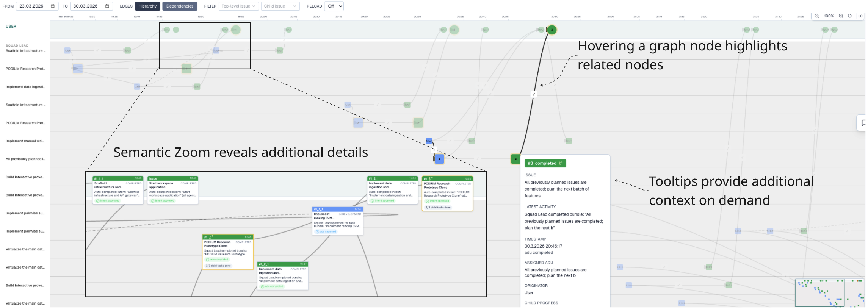
Task: Click the zoom out magnifier icon
Action: pos(817,16)
